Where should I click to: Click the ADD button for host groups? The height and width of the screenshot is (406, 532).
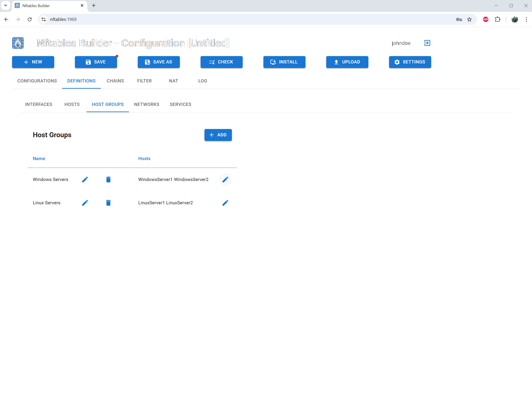(218, 135)
